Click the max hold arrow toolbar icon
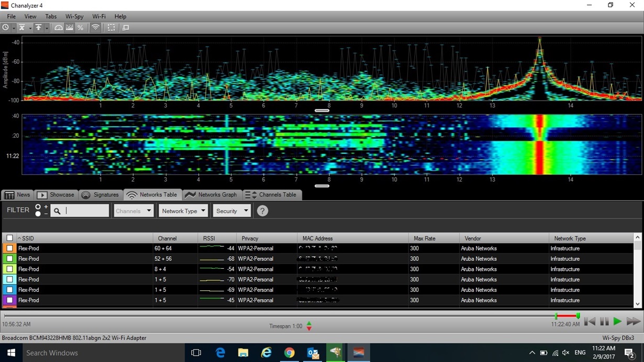 [x=38, y=27]
